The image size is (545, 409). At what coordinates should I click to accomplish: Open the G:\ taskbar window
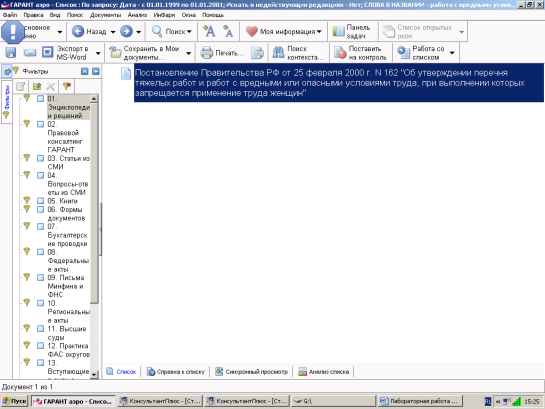point(333,401)
